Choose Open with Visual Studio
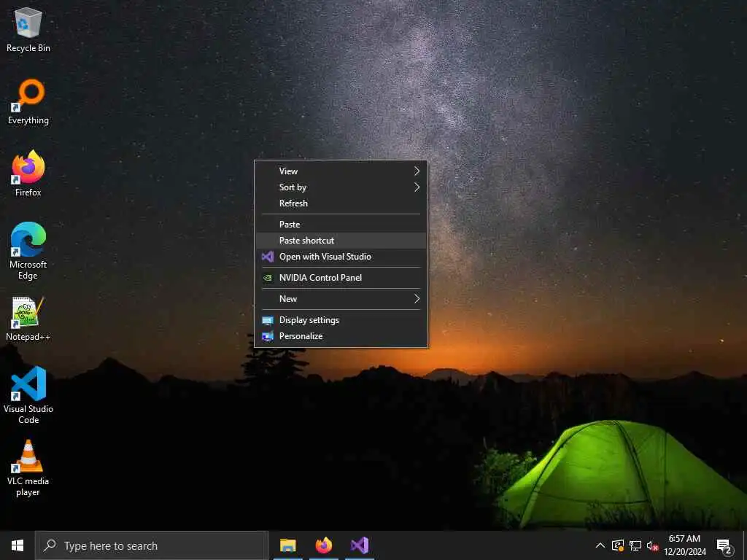This screenshot has height=560, width=747. point(341,257)
